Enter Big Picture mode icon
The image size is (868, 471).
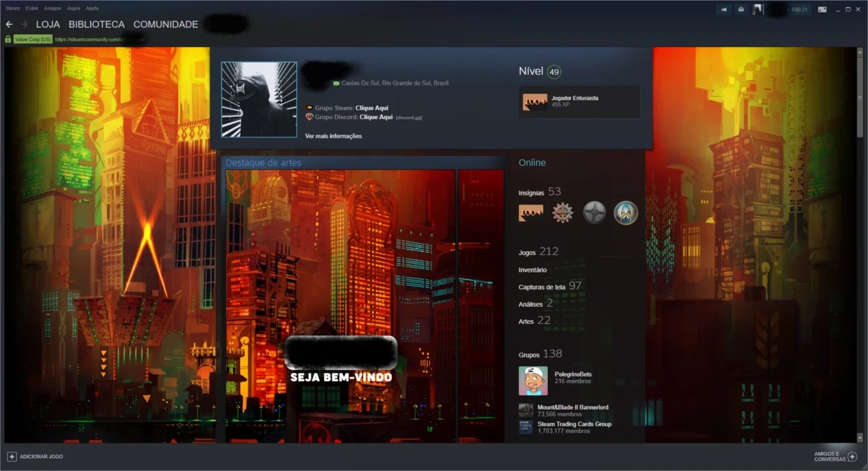click(x=822, y=9)
